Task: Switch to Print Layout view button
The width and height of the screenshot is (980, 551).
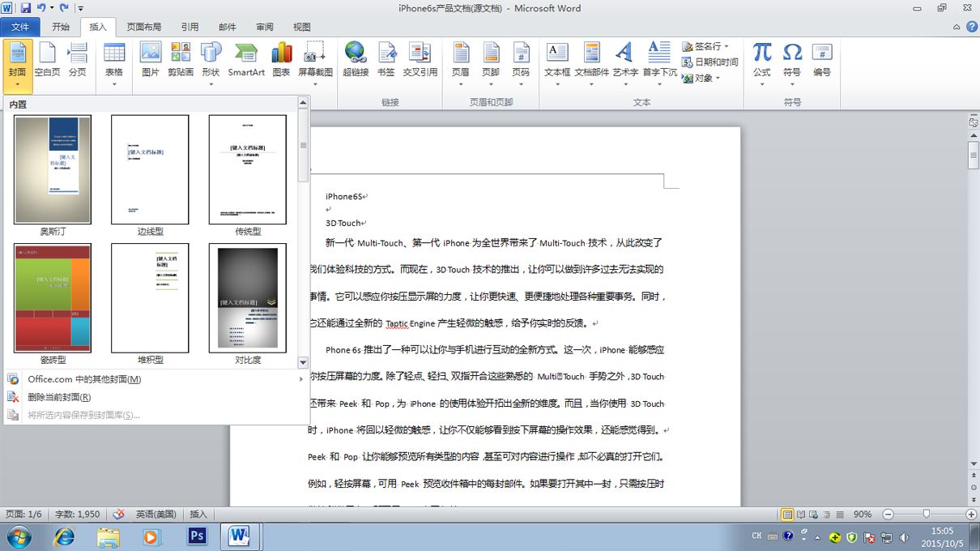Action: point(787,515)
